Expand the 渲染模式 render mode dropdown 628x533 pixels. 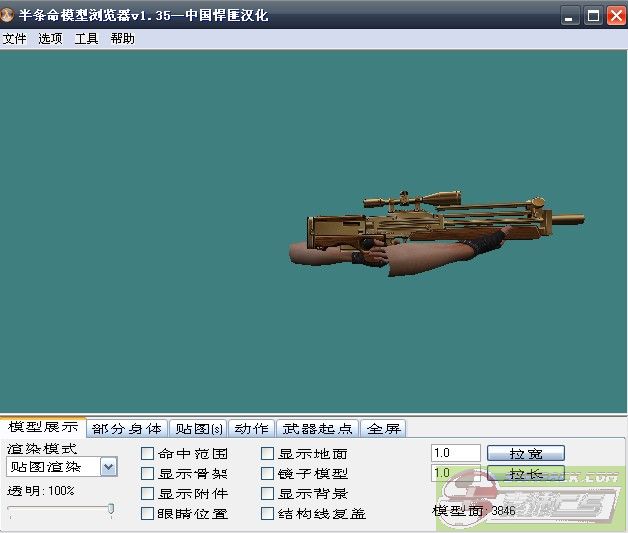[108, 466]
